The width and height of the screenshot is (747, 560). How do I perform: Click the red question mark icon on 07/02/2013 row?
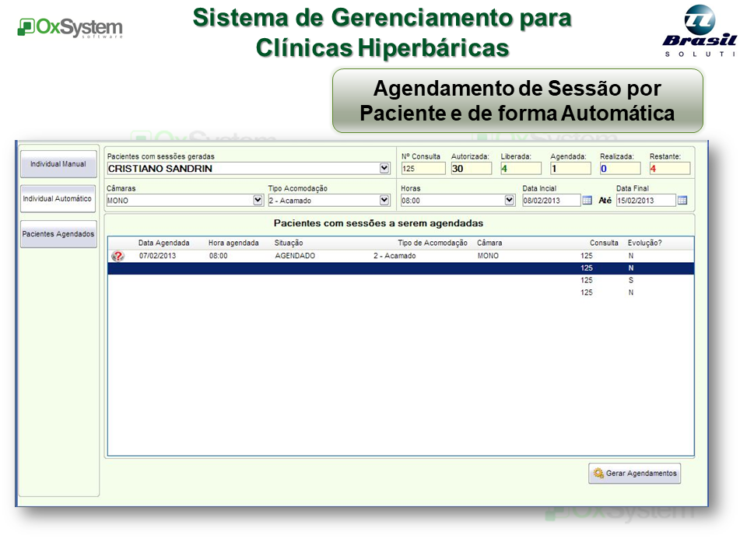pos(117,254)
